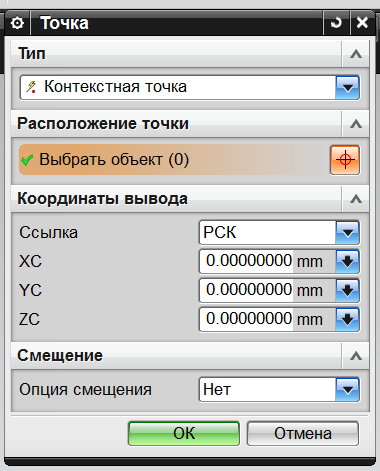
Task: Click the OK button
Action: tap(184, 434)
